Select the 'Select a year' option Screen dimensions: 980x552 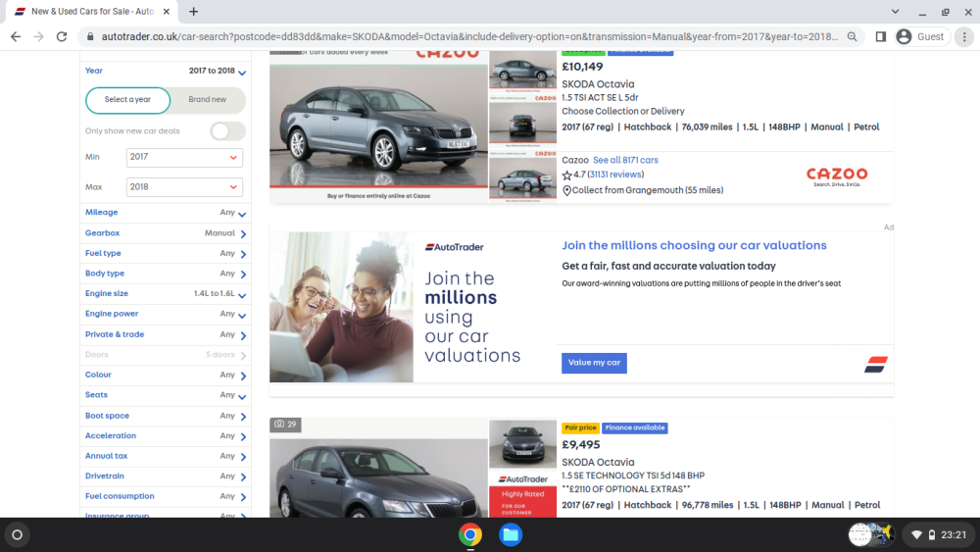point(127,100)
